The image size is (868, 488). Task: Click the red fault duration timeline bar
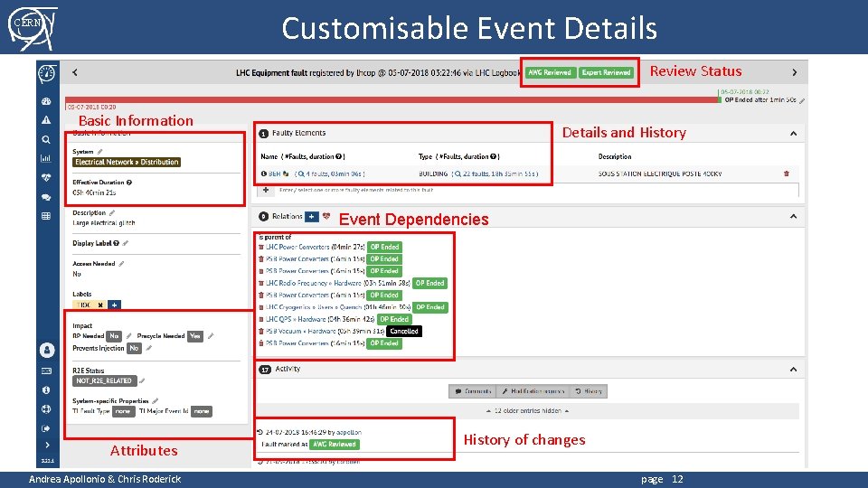point(392,100)
